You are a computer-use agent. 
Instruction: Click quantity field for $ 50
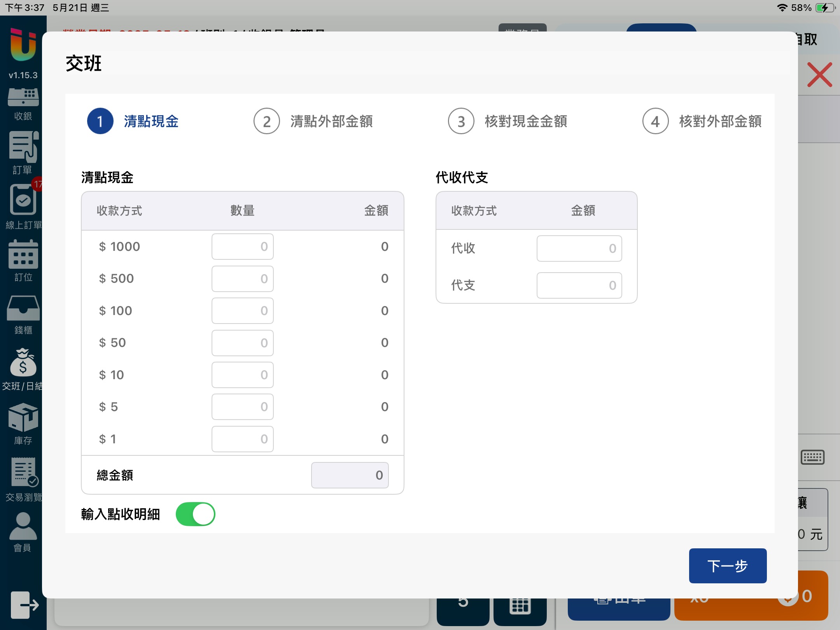[x=242, y=343]
